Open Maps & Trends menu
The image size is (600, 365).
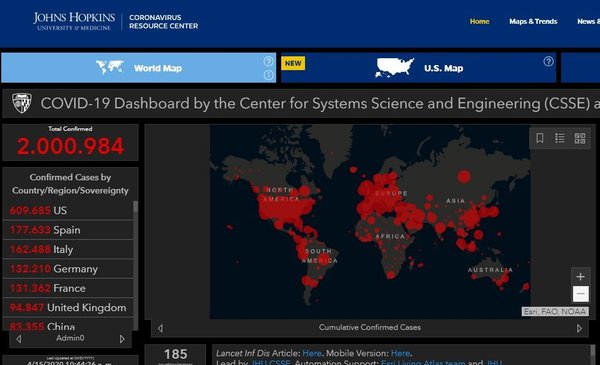(533, 21)
